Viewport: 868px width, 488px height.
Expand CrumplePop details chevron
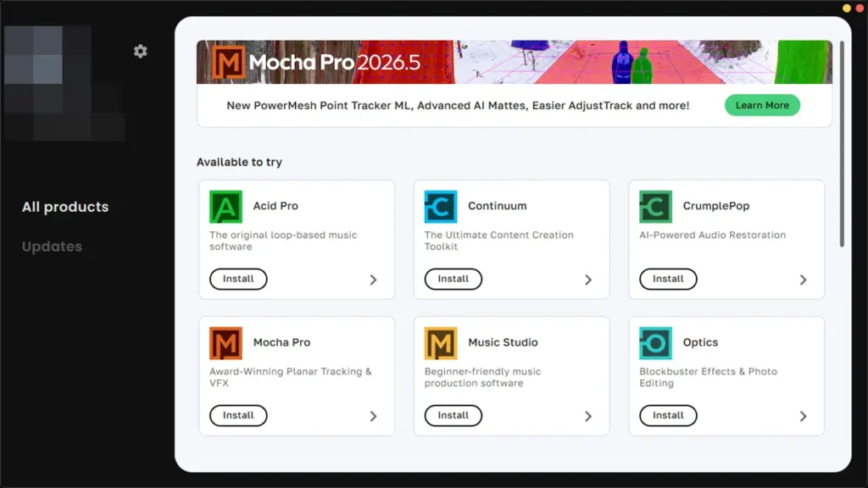tap(803, 280)
